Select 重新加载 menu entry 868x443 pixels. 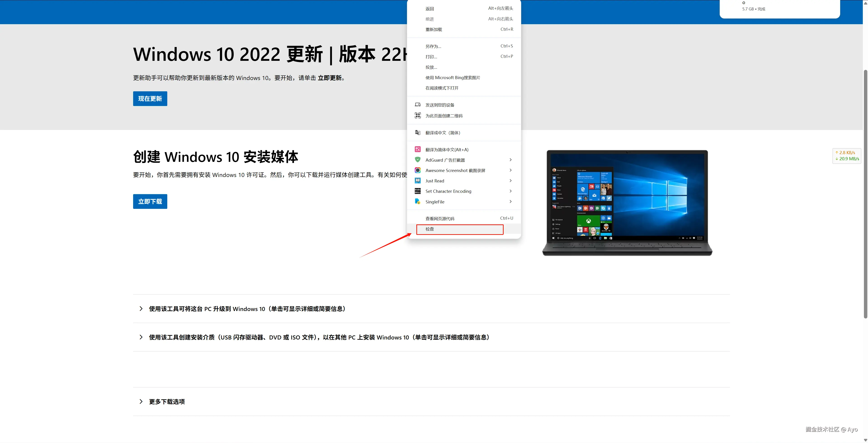tap(434, 30)
